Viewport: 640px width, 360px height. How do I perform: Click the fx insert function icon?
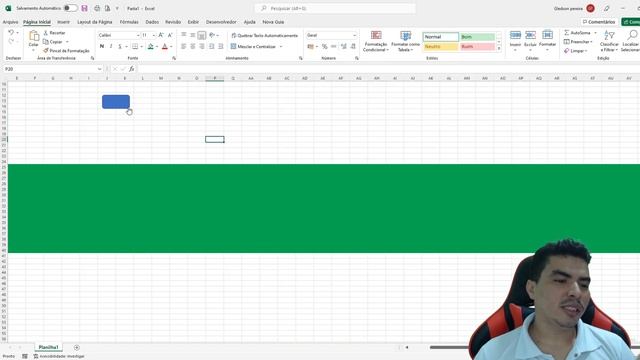(131, 69)
